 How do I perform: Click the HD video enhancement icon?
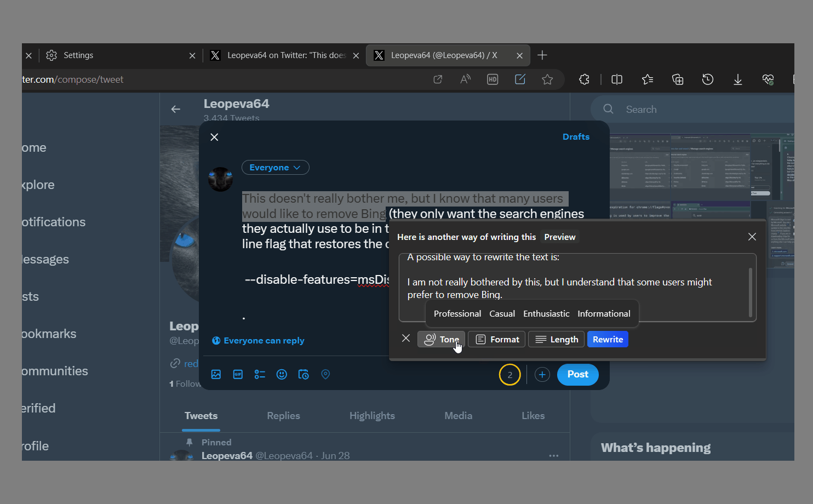click(x=493, y=79)
